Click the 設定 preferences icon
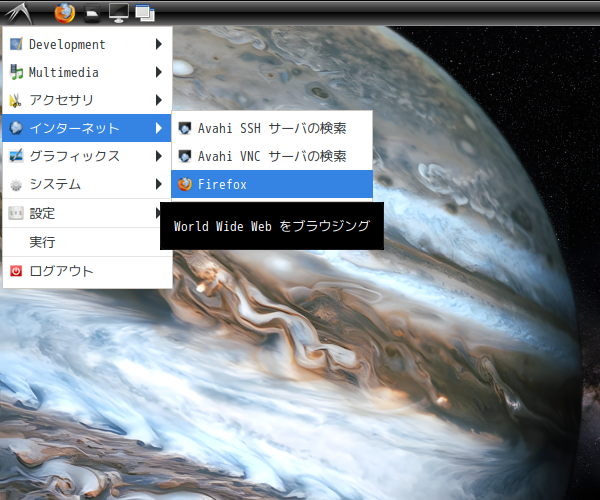Viewport: 600px width, 500px height. pos(16,213)
